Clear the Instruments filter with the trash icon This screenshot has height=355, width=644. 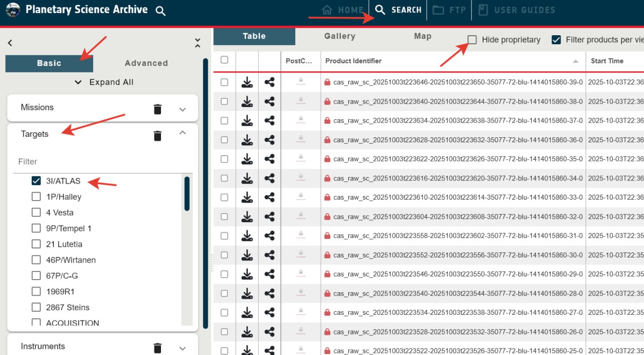[x=157, y=348]
